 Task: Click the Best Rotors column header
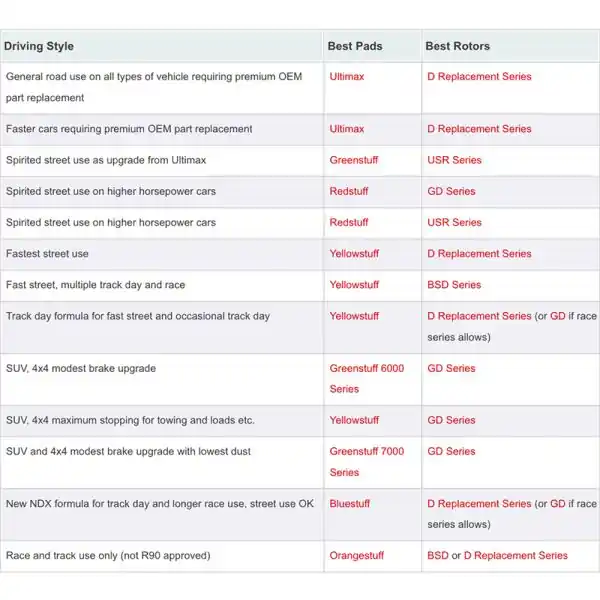coord(457,46)
